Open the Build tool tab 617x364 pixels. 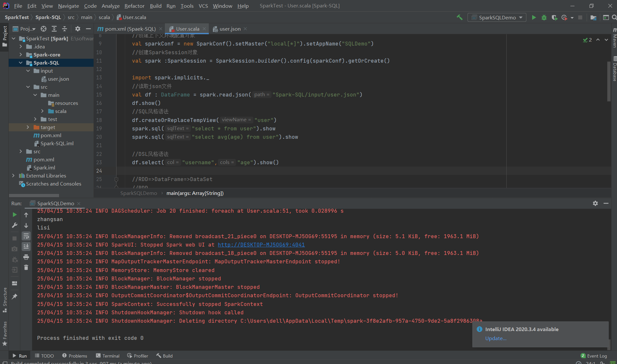point(165,356)
